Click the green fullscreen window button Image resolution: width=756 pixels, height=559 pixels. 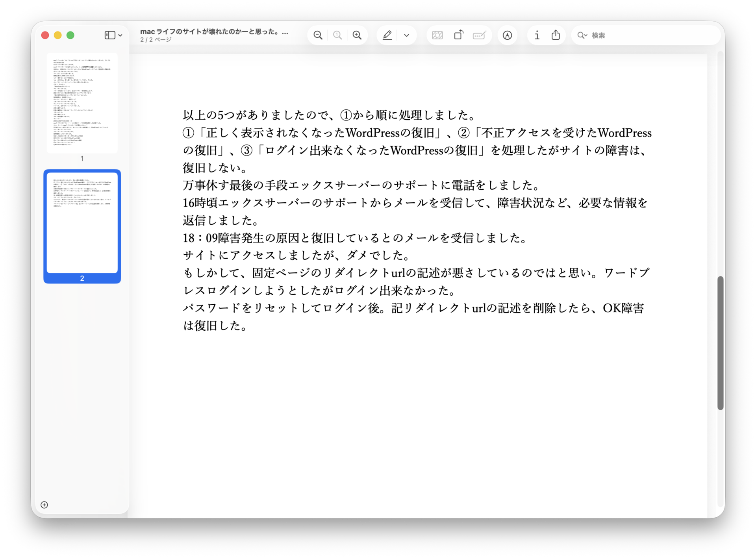[x=70, y=35]
